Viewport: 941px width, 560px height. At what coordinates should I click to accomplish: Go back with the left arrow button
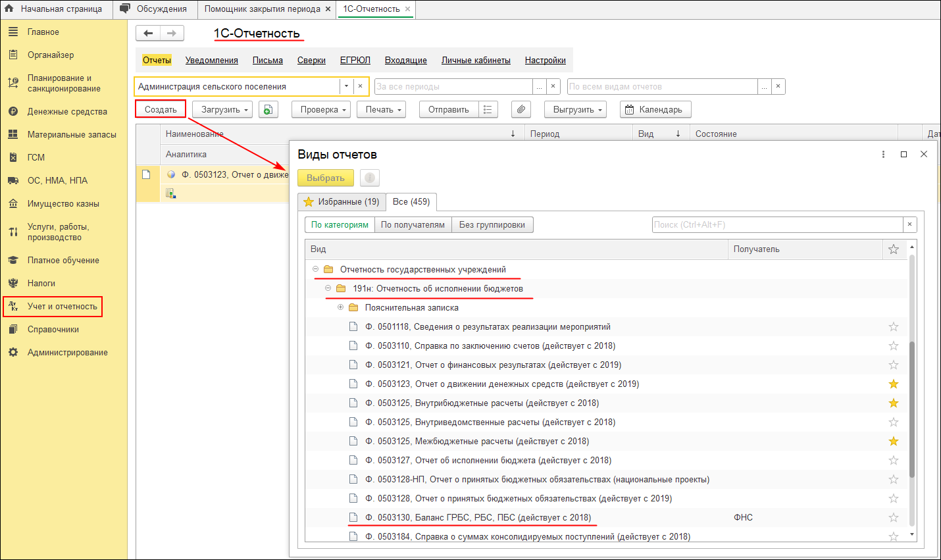[148, 33]
